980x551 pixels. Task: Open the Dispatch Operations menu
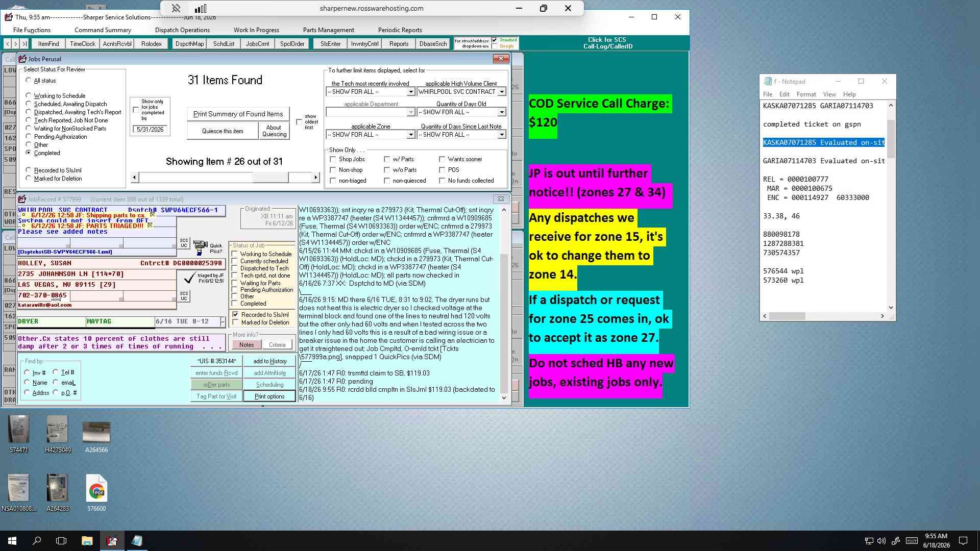182,30
